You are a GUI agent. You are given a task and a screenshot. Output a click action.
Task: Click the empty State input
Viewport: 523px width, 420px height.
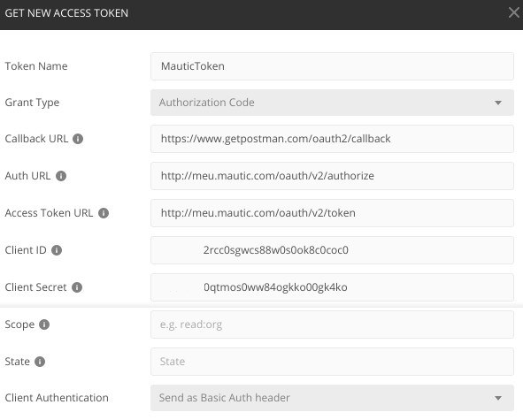coord(332,362)
